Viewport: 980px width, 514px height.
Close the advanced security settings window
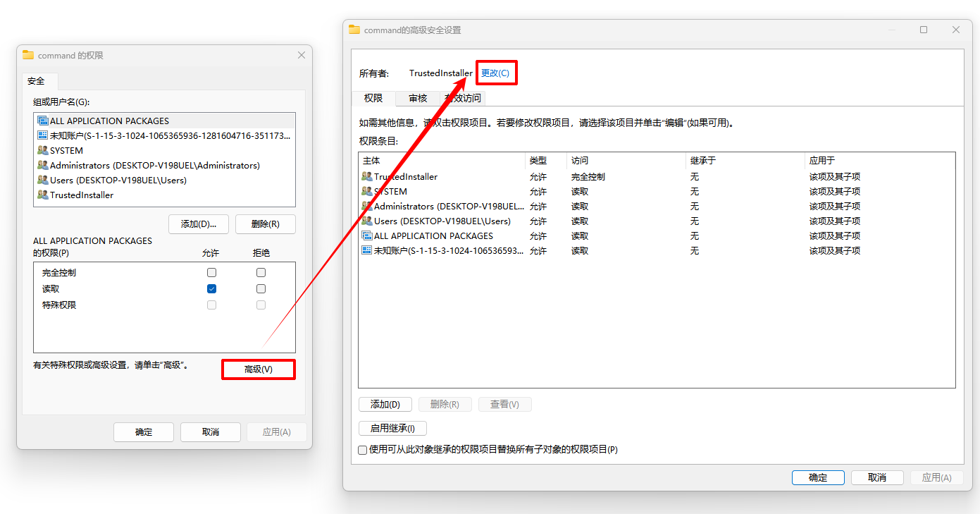coord(956,30)
